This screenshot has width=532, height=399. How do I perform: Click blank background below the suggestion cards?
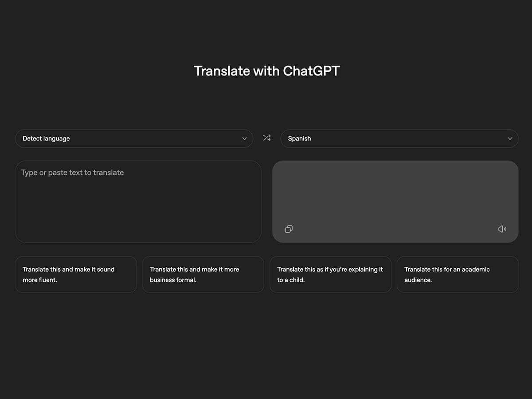click(x=266, y=346)
